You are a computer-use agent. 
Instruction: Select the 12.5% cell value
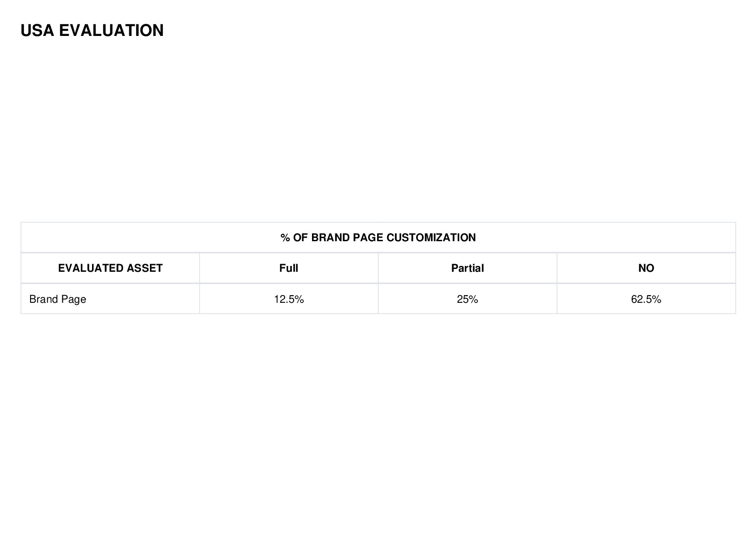click(x=289, y=299)
